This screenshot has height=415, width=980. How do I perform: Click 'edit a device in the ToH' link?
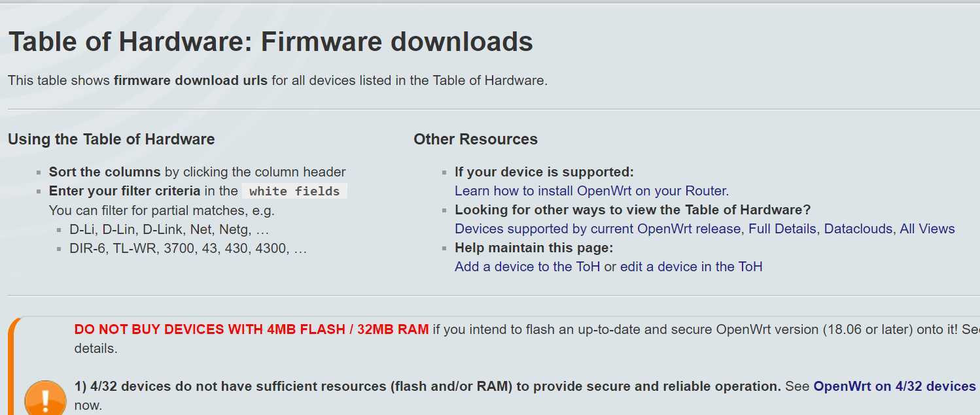(x=691, y=267)
